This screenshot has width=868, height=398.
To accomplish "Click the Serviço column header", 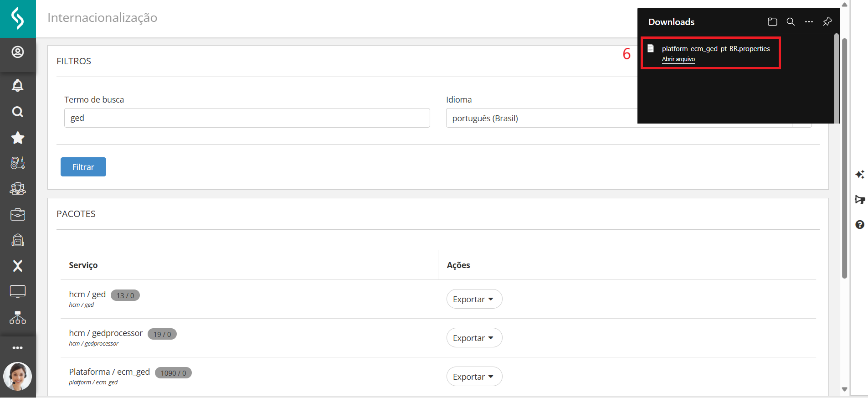I will [83, 265].
